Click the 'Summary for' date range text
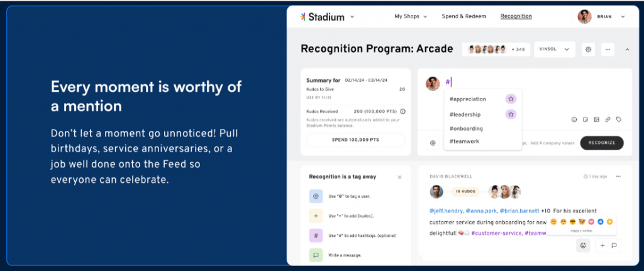This screenshot has width=644, height=271. pos(367,80)
